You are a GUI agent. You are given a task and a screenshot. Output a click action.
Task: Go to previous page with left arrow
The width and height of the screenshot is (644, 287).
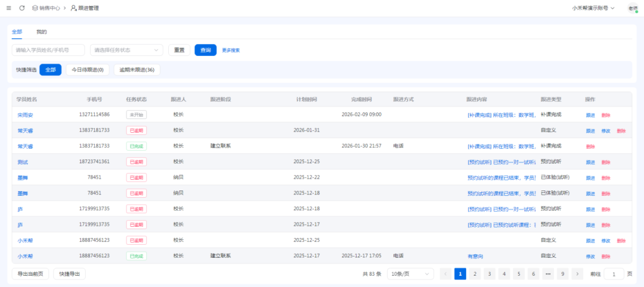[445, 274]
